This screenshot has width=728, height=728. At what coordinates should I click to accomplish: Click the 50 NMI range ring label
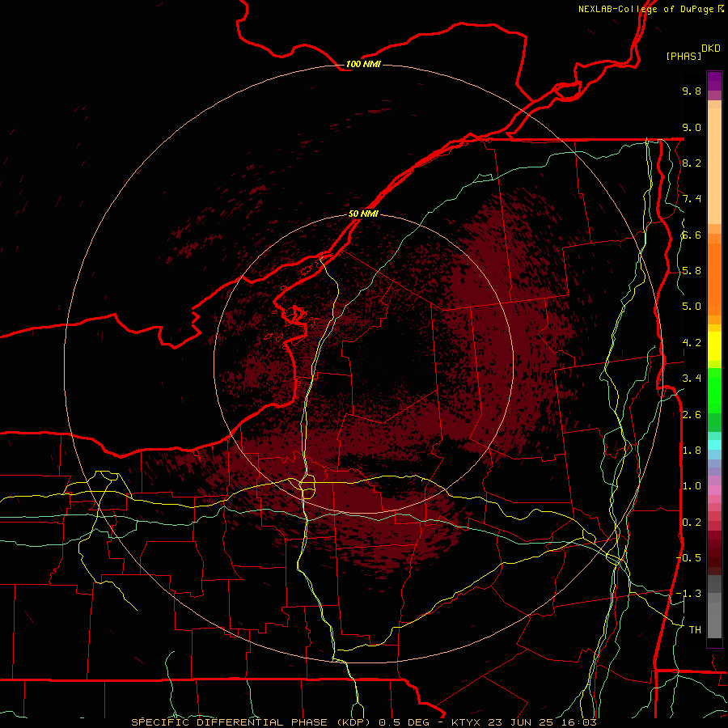pos(363,214)
